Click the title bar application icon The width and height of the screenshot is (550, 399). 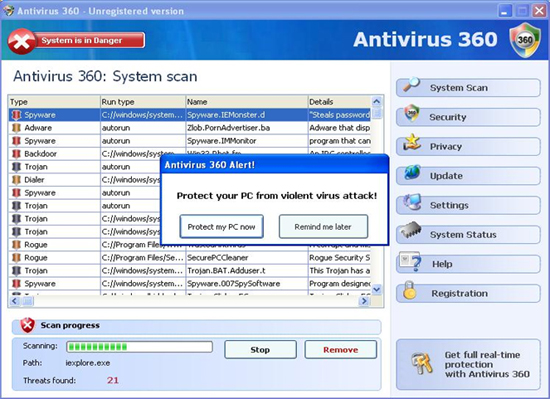(8, 11)
